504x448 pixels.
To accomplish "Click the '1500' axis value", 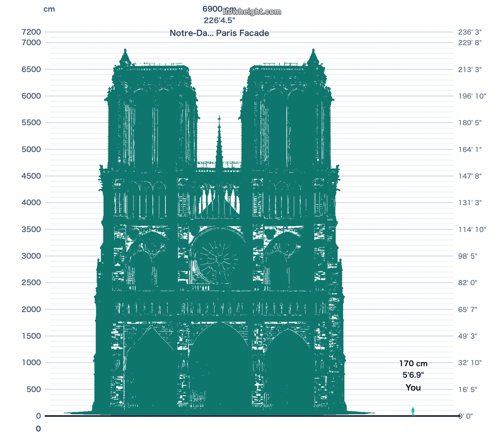I will click(x=31, y=336).
